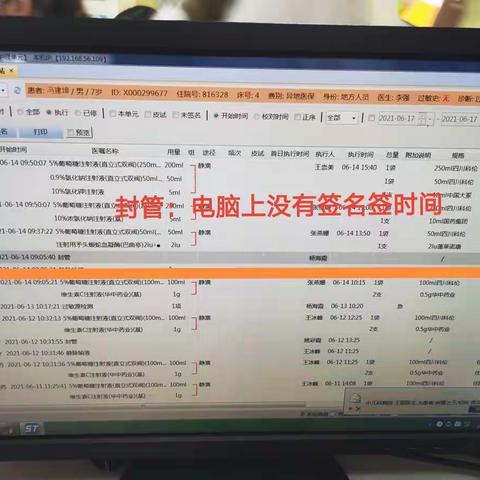480x480 pixels.
Task: Click the 途径 column header
Action: coord(209,153)
